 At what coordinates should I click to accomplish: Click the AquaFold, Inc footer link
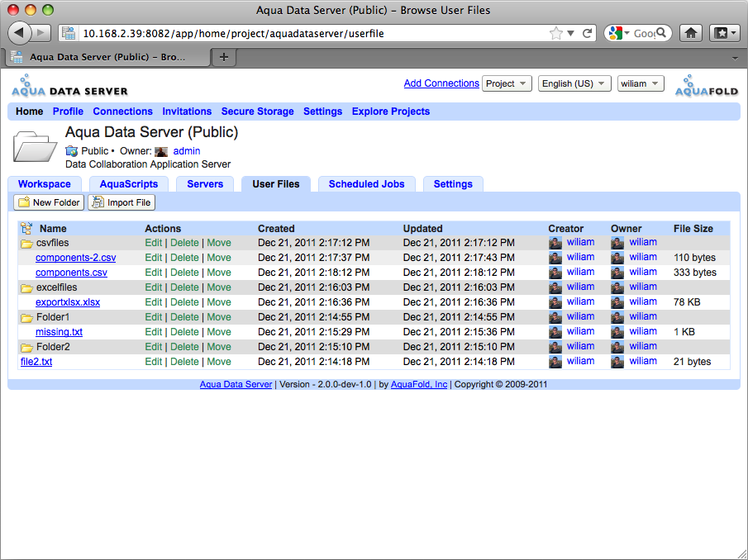coord(419,384)
